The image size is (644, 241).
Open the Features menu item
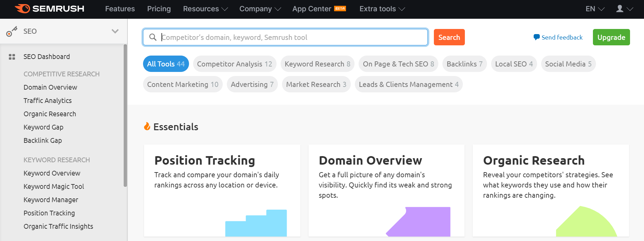pos(120,9)
